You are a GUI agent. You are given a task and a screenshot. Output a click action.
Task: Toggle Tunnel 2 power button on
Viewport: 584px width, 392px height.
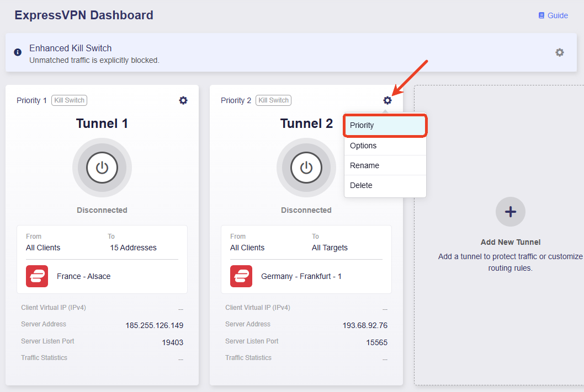(306, 168)
